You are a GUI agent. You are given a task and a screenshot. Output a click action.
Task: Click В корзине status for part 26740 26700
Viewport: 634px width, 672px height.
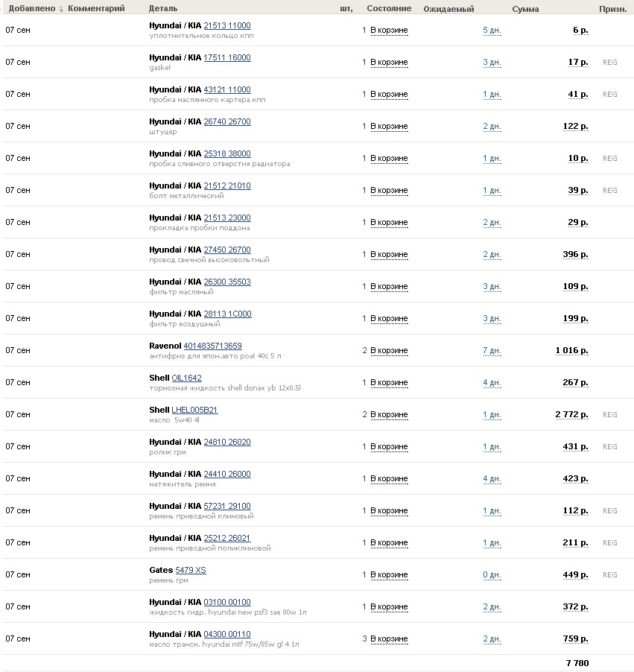389,127
